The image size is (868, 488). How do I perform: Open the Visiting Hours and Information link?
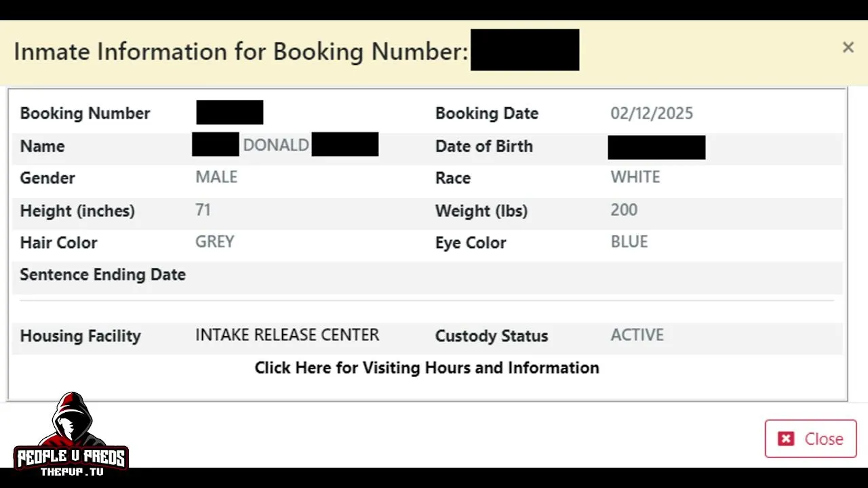coord(427,368)
